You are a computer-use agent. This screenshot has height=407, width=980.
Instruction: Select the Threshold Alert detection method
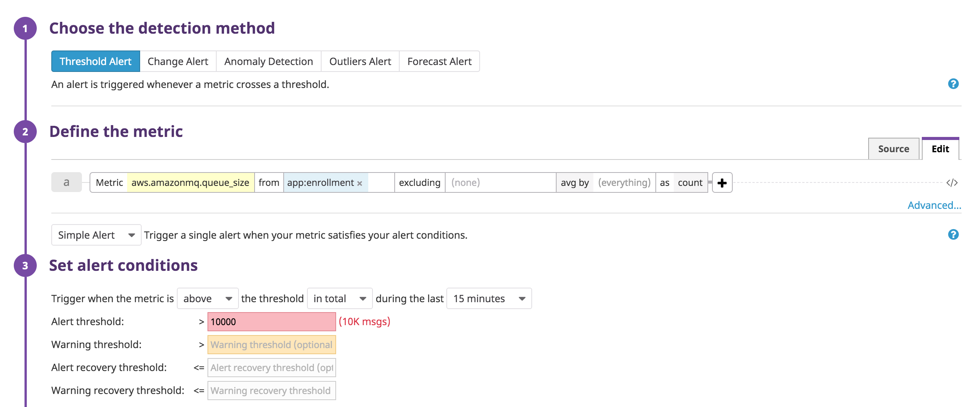[x=95, y=61]
